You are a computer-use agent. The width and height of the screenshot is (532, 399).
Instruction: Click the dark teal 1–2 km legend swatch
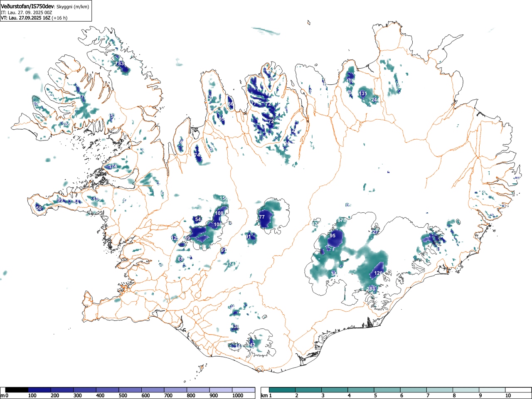[x=283, y=390]
